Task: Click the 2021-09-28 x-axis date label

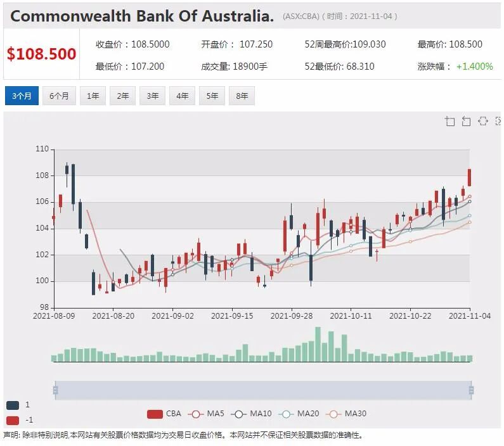Action: pos(292,316)
